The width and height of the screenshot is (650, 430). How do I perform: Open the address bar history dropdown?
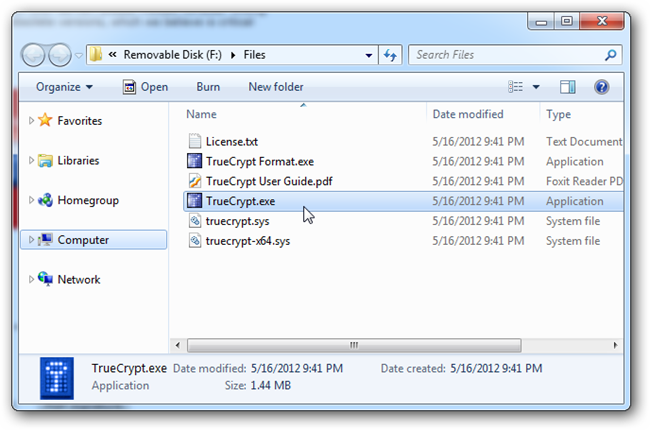click(x=369, y=55)
